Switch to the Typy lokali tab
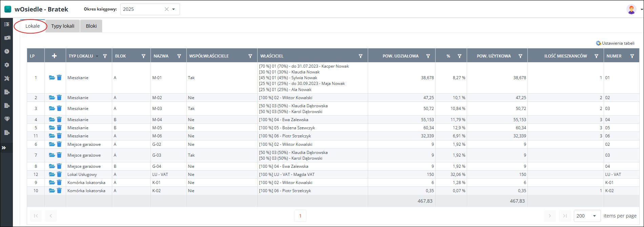Screen dimensions: 644x227 coord(63,26)
